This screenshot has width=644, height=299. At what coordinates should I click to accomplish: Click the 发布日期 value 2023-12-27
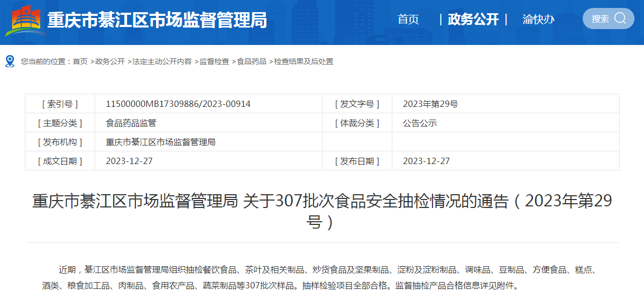click(426, 161)
